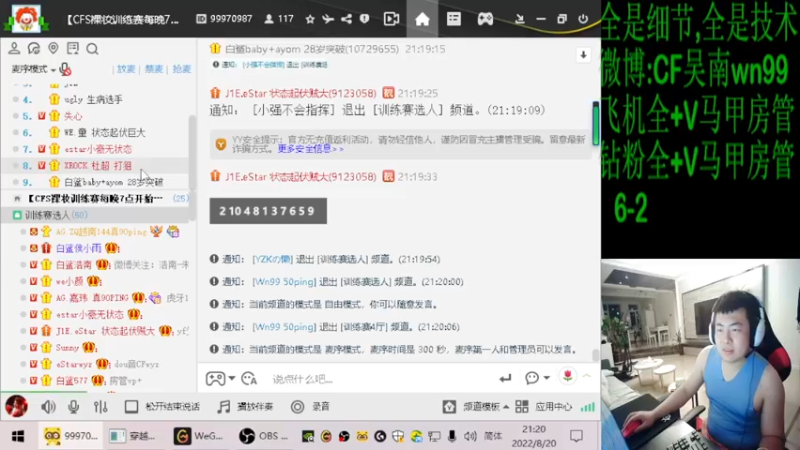Click the 抢麦 link
The width and height of the screenshot is (800, 450).
(x=182, y=69)
